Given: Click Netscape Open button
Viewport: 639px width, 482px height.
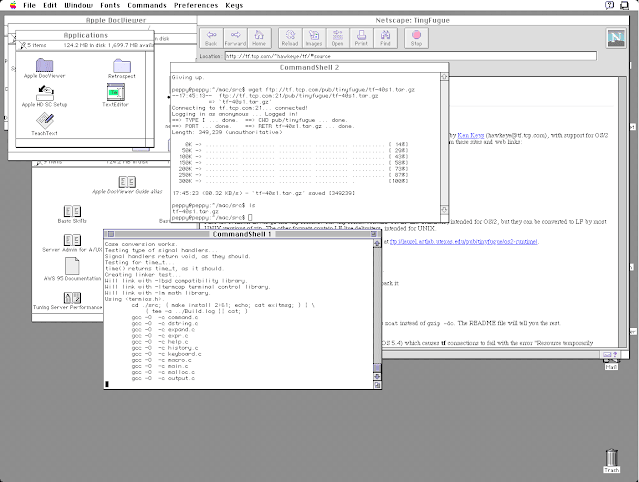Looking at the screenshot, I should [337, 38].
